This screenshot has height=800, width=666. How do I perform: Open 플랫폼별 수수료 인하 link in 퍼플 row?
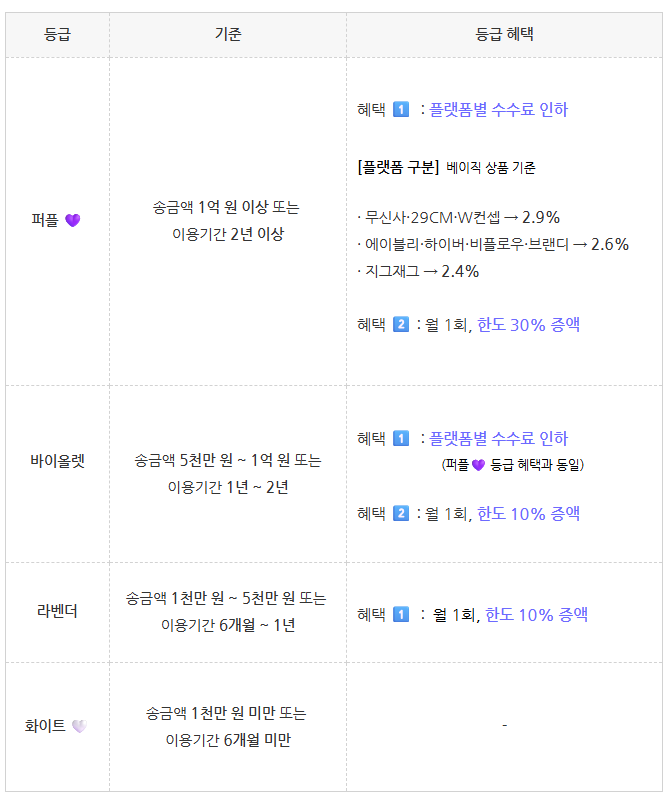498,110
